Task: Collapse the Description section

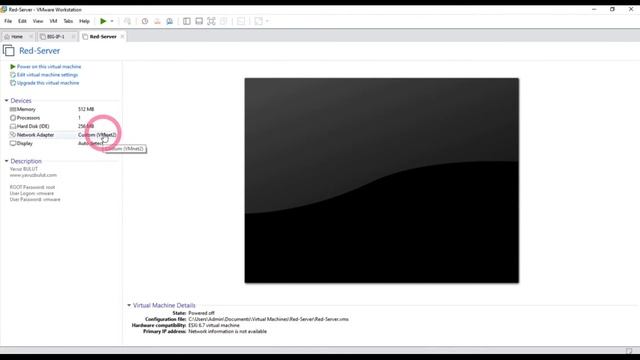Action: click(x=7, y=161)
